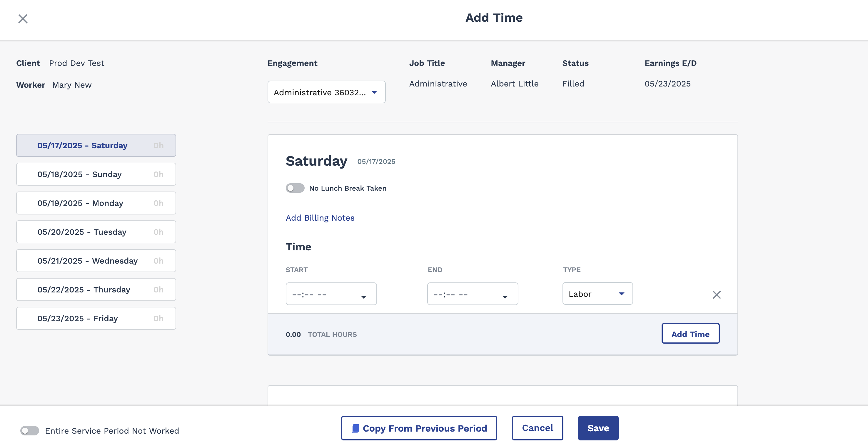Click the Add Billing Notes link
This screenshot has height=446, width=868.
click(x=320, y=218)
